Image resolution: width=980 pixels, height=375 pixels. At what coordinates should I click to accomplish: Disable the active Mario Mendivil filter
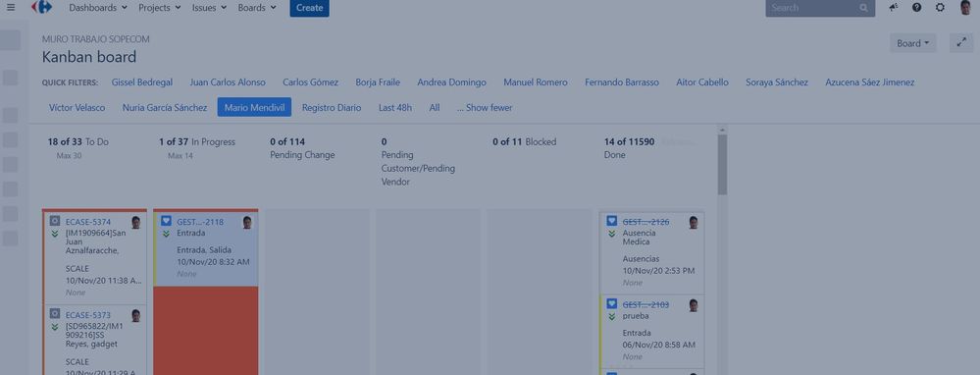(254, 108)
